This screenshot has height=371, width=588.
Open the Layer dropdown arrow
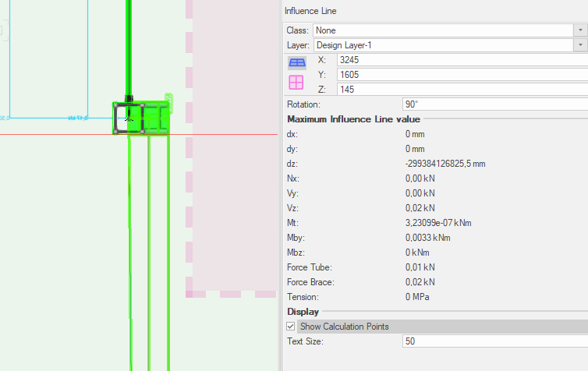click(581, 45)
